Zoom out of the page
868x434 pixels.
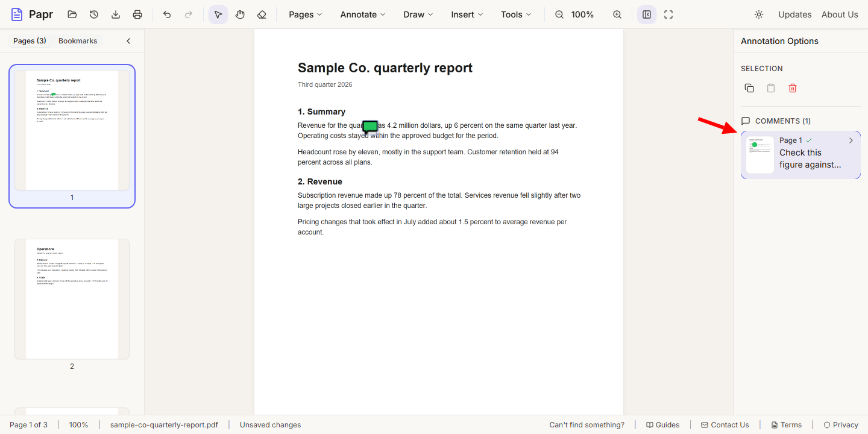(559, 14)
